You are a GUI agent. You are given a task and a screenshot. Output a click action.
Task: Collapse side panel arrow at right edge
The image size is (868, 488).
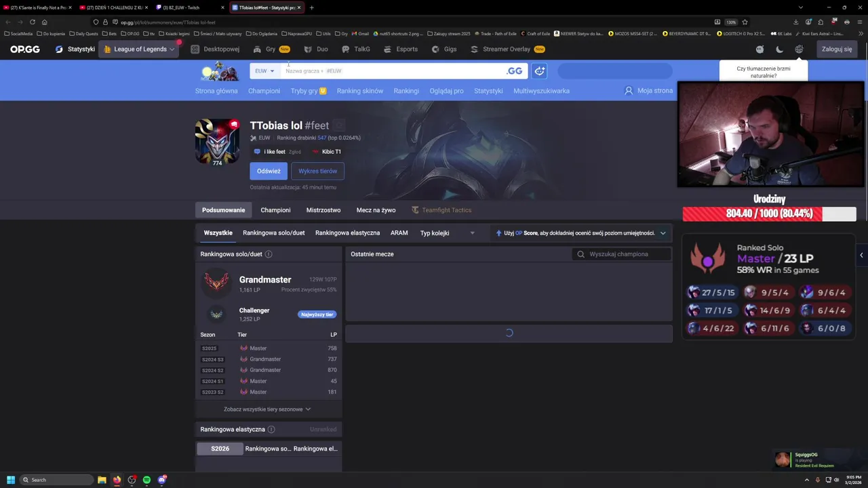coord(861,256)
